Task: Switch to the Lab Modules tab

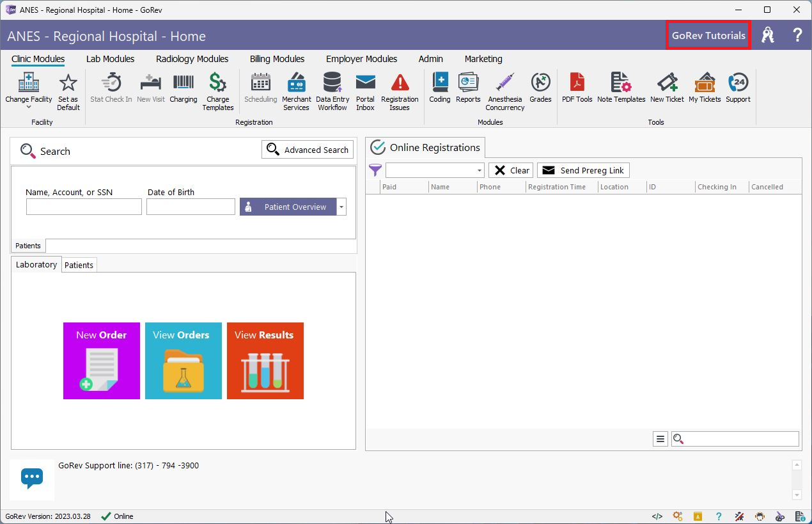Action: [x=111, y=59]
